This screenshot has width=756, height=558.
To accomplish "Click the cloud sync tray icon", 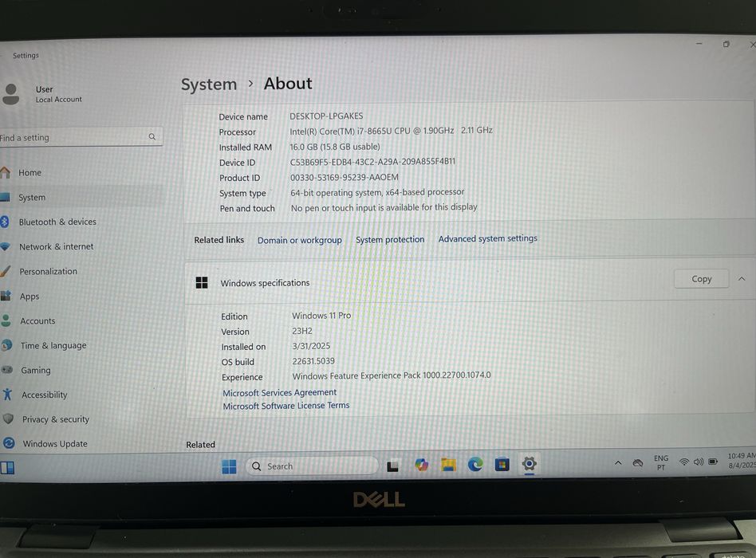I will coord(638,463).
